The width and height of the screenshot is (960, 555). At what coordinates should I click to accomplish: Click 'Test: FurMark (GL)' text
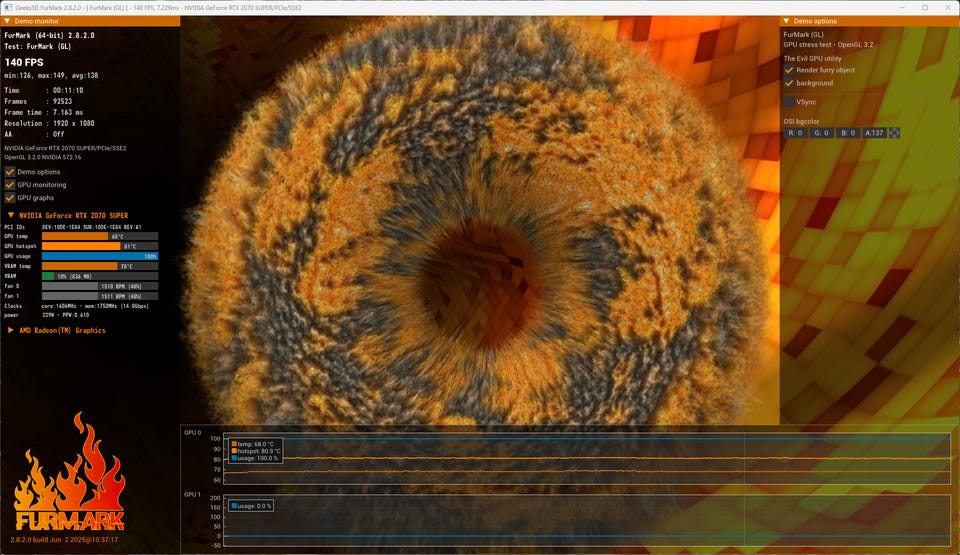click(x=38, y=47)
